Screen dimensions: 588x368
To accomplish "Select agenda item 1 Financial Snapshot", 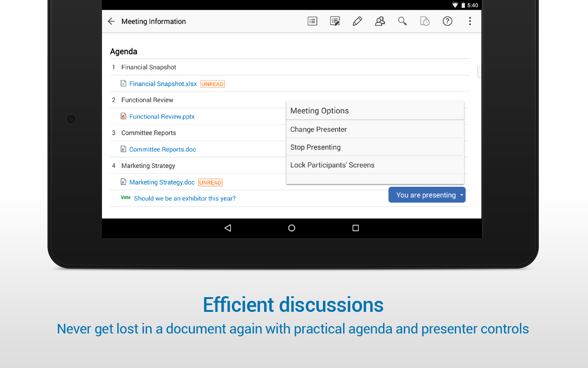I will click(290, 67).
